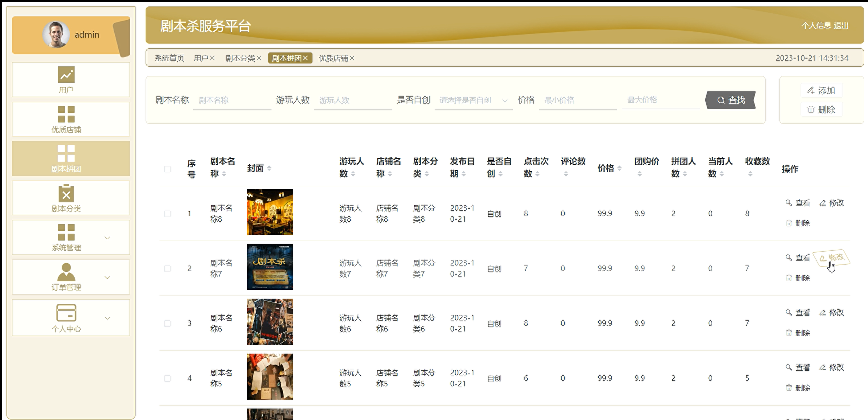Sort by 点击次数 column
This screenshot has height=420, width=868.
538,174
